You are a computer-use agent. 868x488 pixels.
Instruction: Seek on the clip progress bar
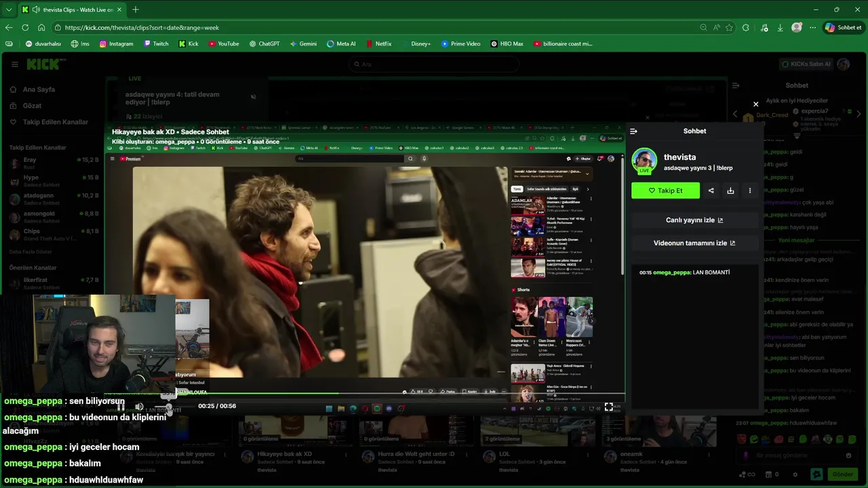pyautogui.click(x=365, y=393)
